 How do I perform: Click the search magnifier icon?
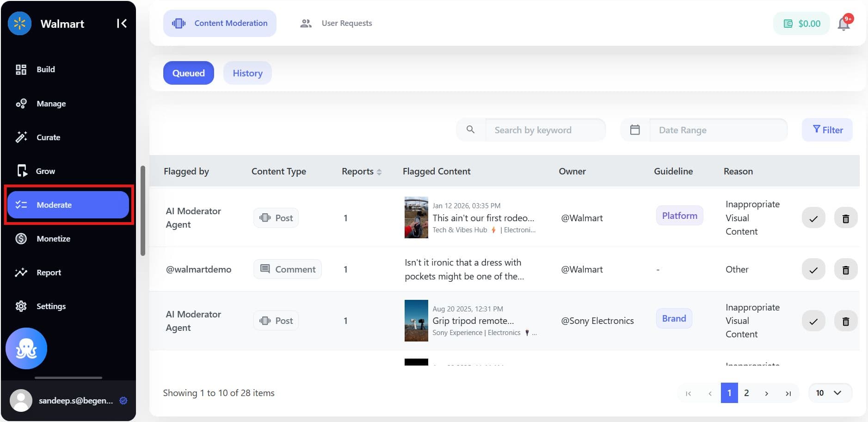[470, 130]
